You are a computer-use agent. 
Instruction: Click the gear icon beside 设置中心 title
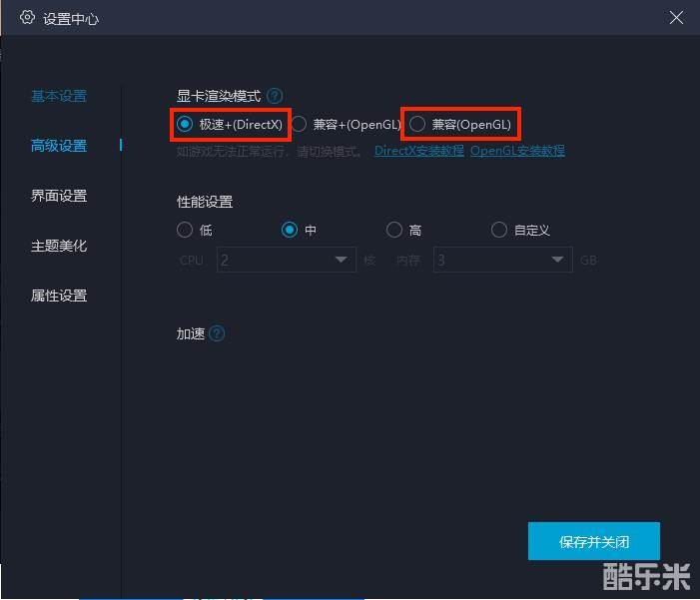(x=27, y=18)
